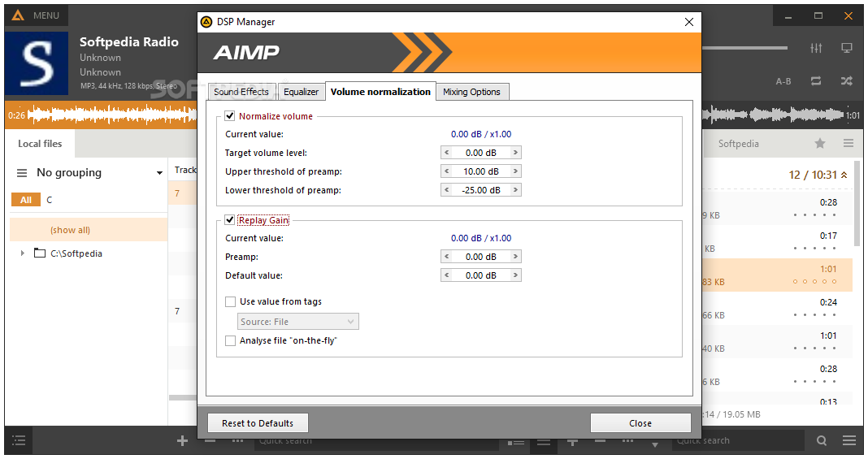Close DSP Manager with the X button
The image size is (868, 459).
[688, 22]
